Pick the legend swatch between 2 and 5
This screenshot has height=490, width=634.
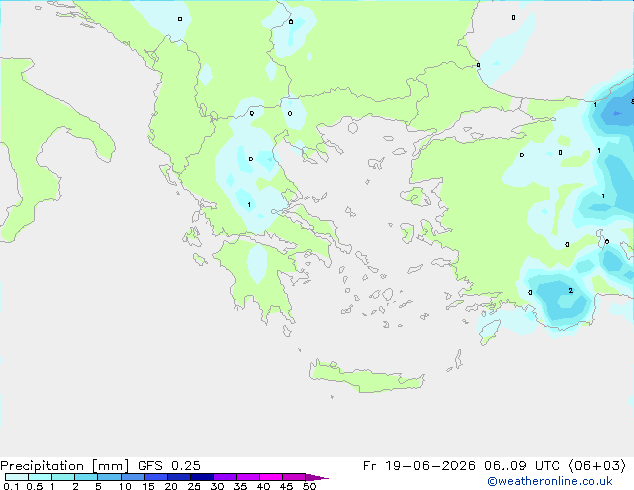(x=86, y=477)
